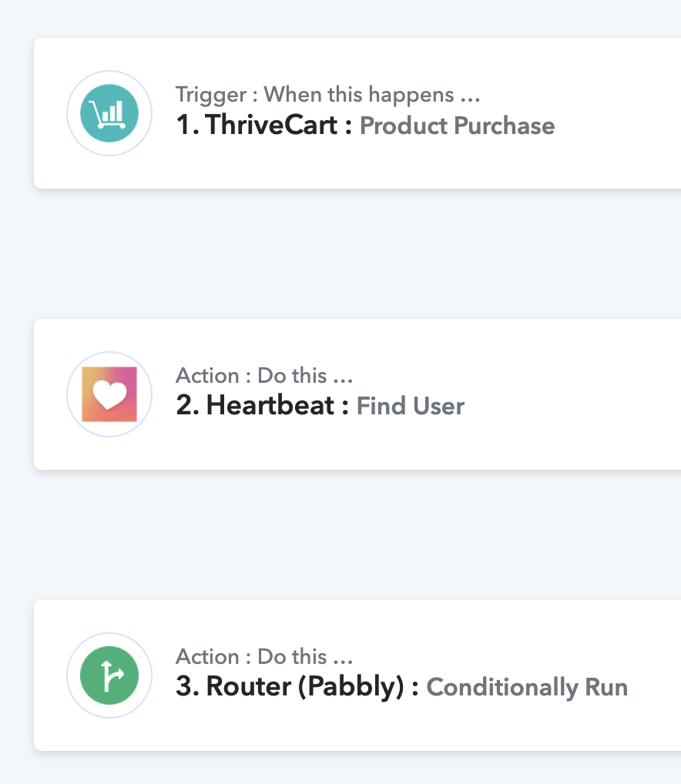Click "Action : Do this ..." above Heartbeat
The image size is (681, 784).
pos(264,376)
